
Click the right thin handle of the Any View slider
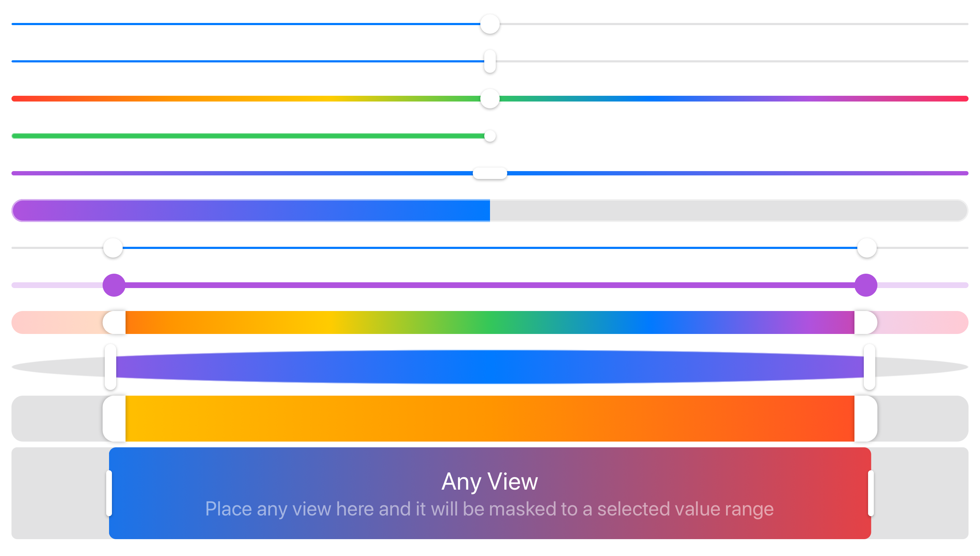coord(871,493)
